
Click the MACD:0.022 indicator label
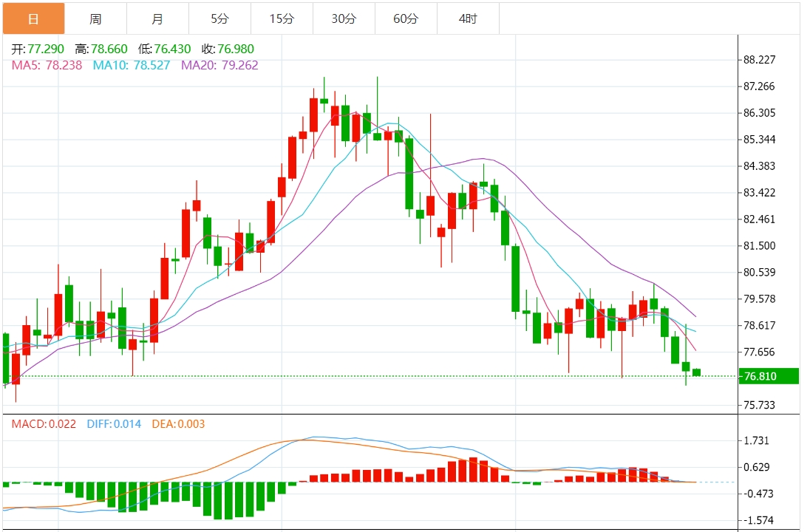[44, 424]
